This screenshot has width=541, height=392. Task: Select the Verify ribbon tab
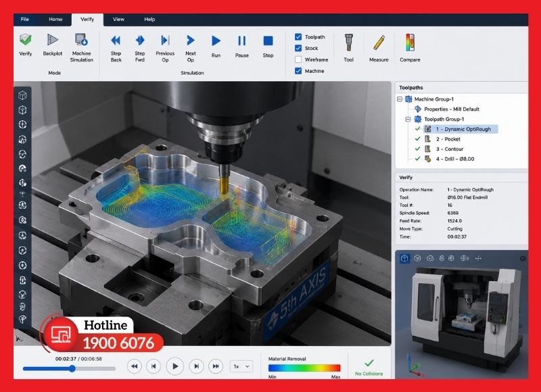[87, 20]
